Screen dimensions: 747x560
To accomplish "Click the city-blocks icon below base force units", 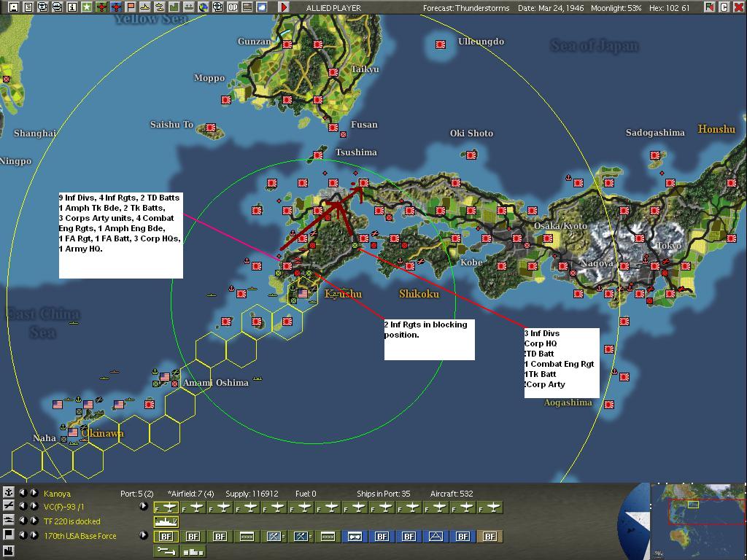I will point(193,551).
